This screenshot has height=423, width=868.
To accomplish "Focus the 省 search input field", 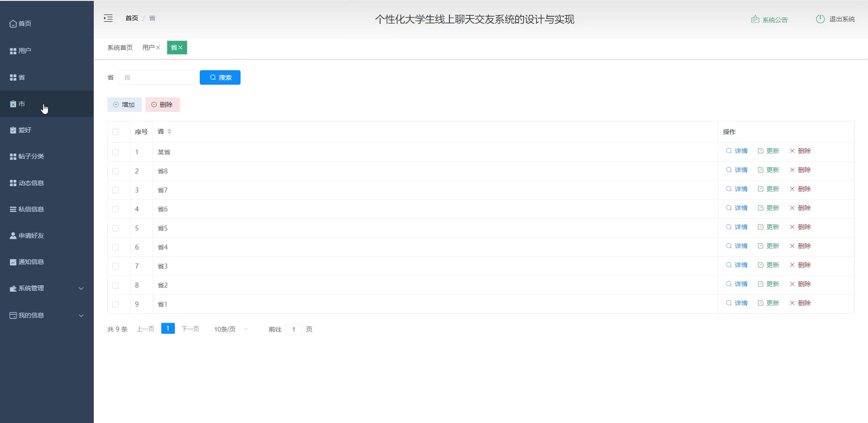I will pyautogui.click(x=157, y=77).
